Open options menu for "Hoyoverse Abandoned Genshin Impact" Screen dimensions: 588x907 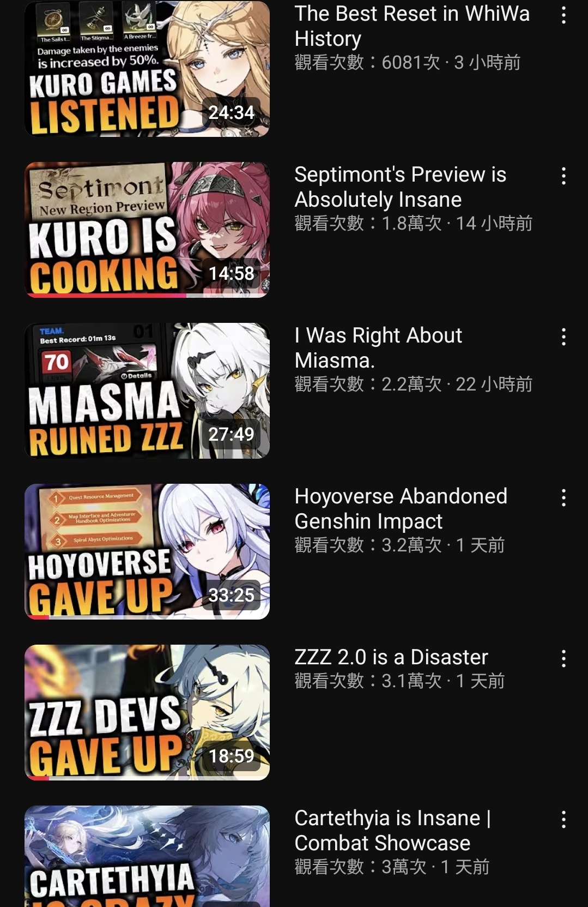click(563, 498)
